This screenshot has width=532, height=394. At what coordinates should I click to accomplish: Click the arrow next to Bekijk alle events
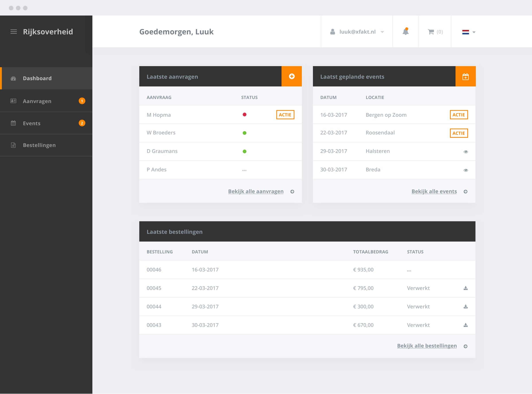tap(465, 191)
